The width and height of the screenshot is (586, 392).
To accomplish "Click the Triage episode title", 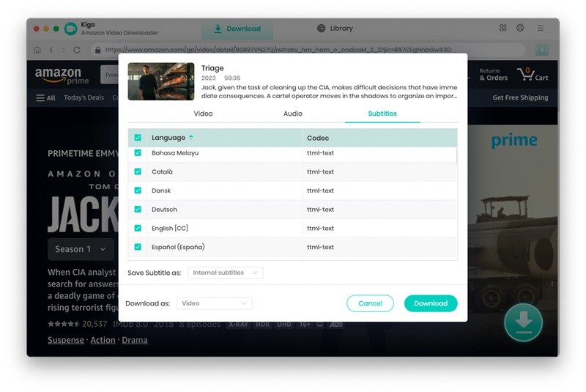I will [212, 68].
